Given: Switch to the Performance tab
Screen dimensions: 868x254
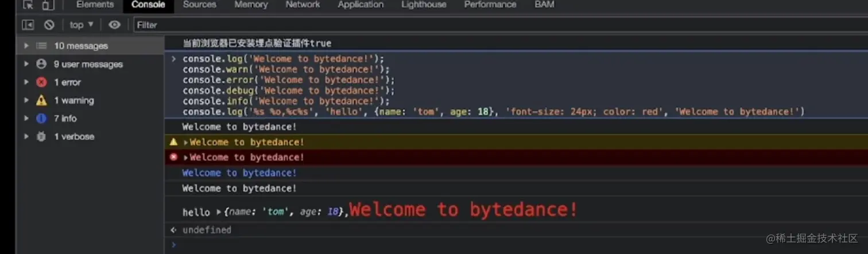Looking at the screenshot, I should 490,5.
